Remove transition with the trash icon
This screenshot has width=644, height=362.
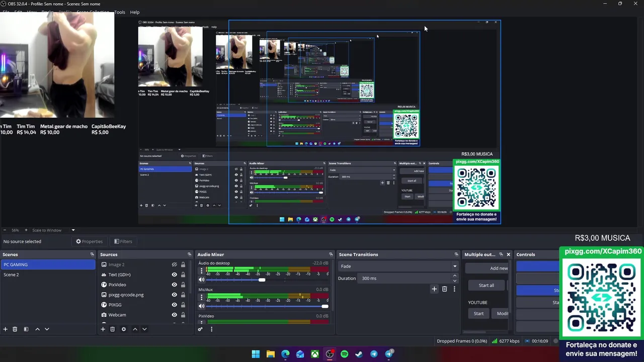(x=444, y=289)
